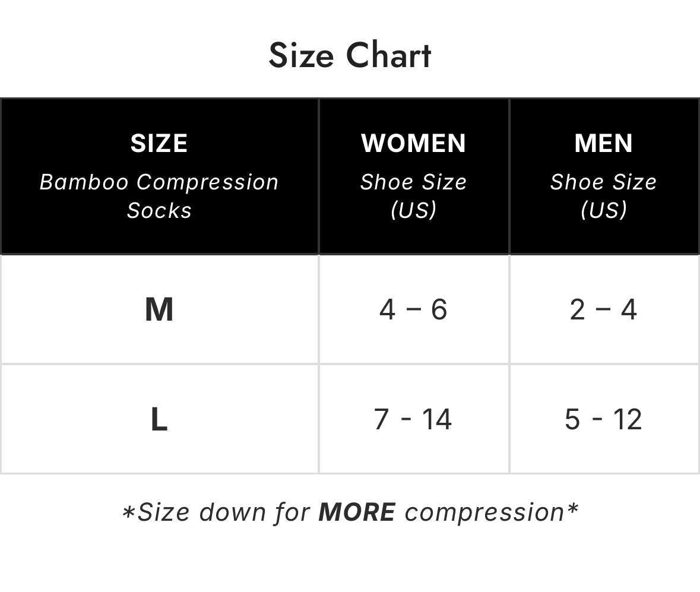Click women's 7 - 14 shoe size cell
This screenshot has height=592, width=700.
(413, 419)
